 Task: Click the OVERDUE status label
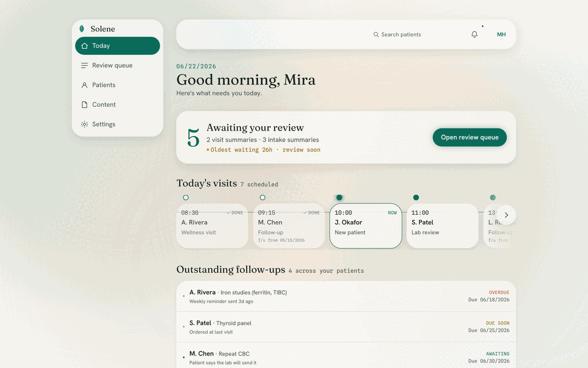[x=499, y=293]
